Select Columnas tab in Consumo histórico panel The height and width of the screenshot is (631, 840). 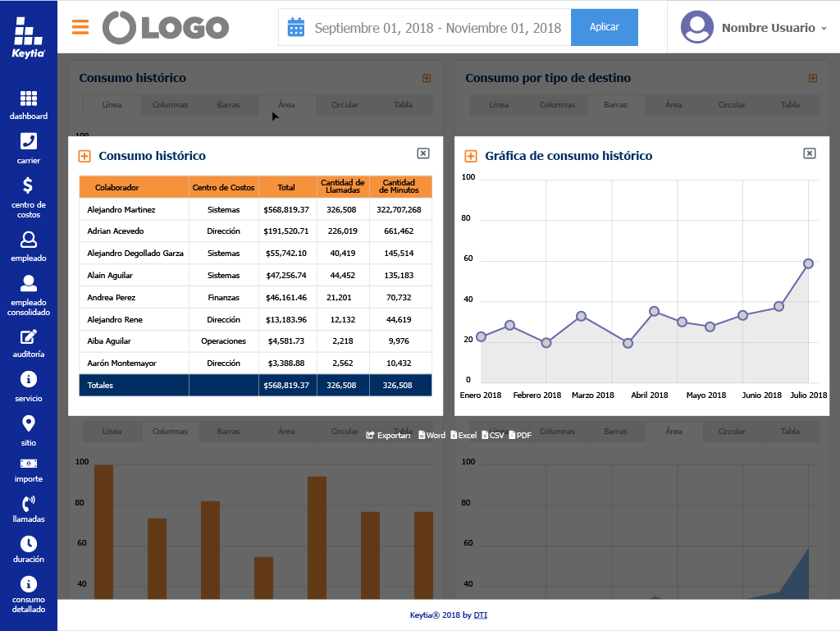tap(170, 105)
